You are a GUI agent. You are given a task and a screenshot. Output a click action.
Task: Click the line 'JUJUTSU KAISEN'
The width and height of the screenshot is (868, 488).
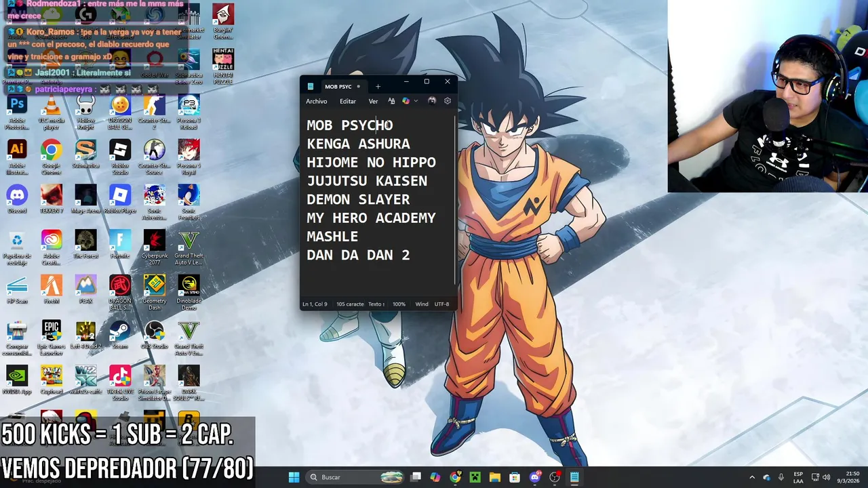(x=367, y=181)
